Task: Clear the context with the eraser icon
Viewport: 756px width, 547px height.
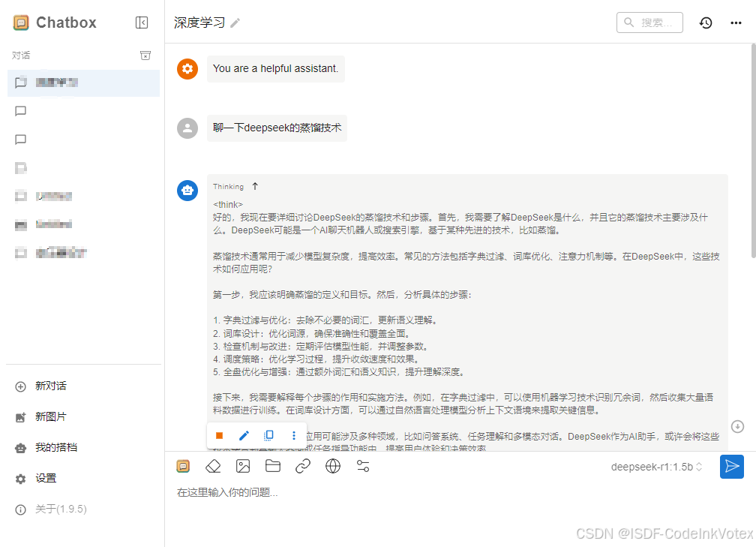Action: 213,466
